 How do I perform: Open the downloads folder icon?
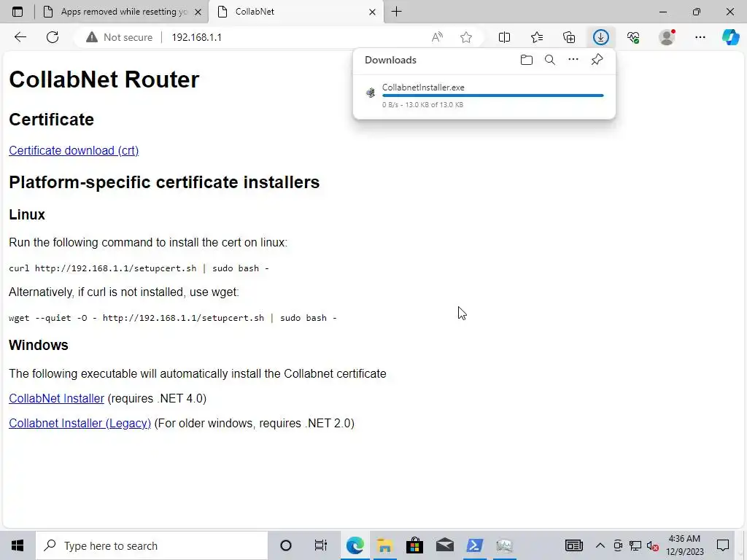pyautogui.click(x=527, y=60)
